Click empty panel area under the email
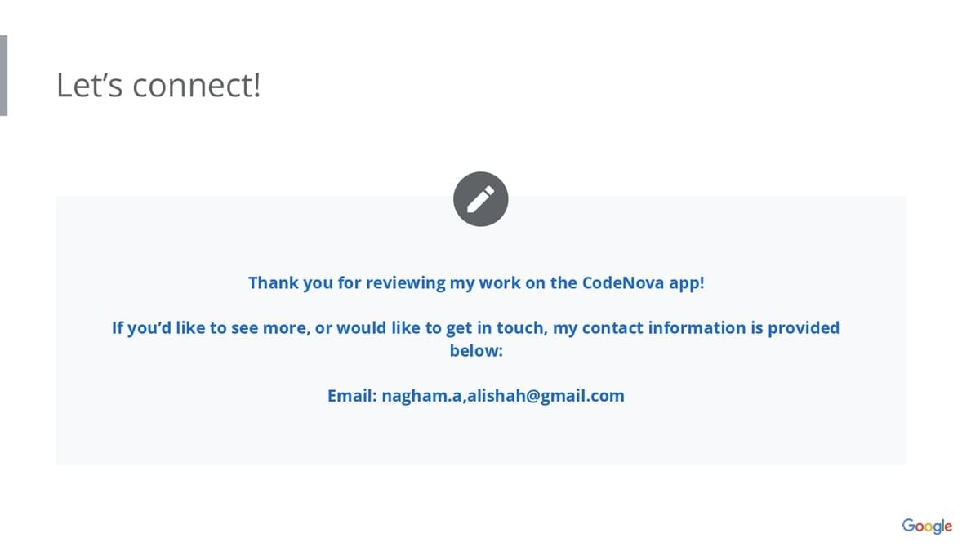The height and width of the screenshot is (551, 980). pyautogui.click(x=480, y=437)
